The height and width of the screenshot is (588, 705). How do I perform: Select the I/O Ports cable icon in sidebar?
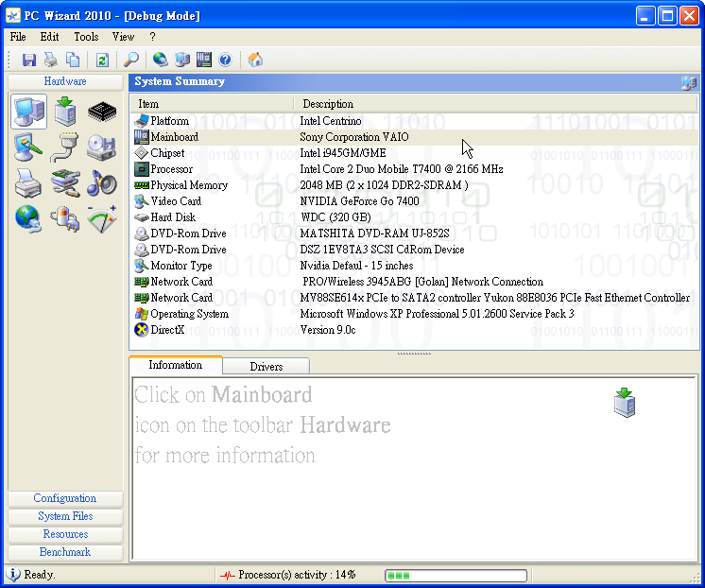click(65, 147)
